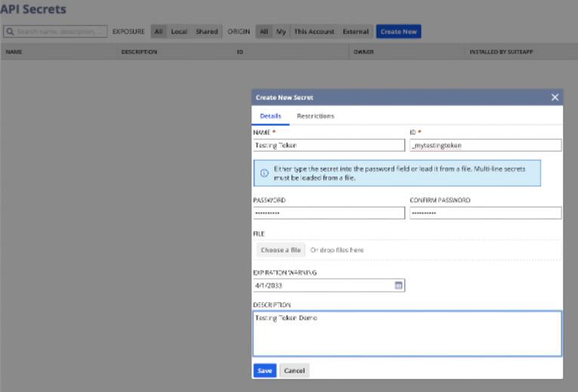Image resolution: width=578 pixels, height=392 pixels.
Task: Edit the Description text area
Action: [407, 333]
